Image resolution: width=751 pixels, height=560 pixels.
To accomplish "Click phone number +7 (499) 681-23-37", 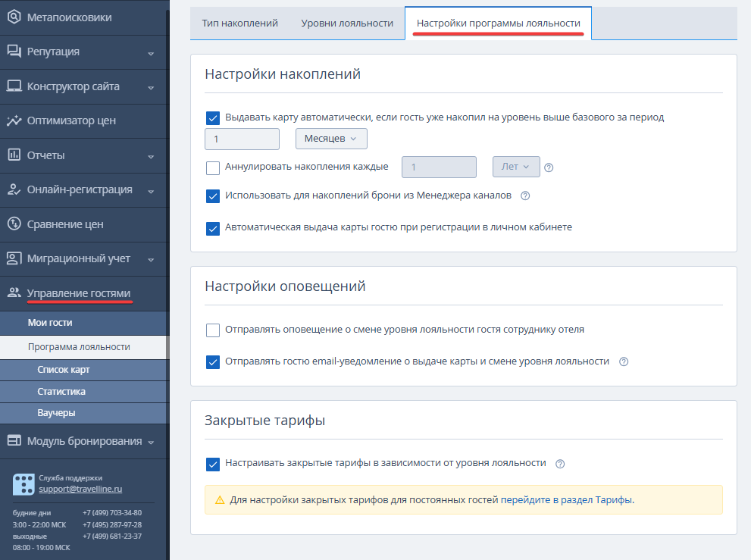I will click(x=112, y=536).
